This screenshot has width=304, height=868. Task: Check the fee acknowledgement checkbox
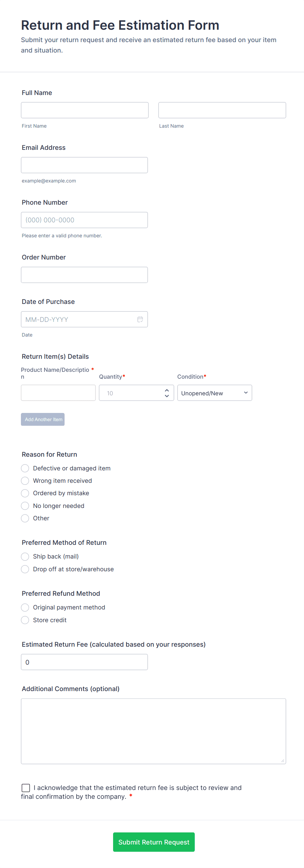click(x=25, y=787)
